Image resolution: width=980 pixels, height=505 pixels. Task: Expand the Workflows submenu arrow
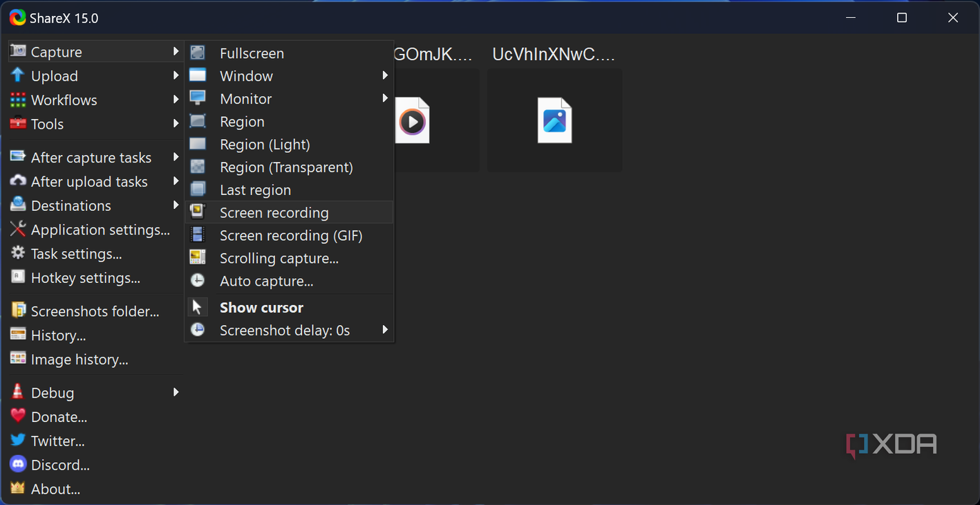176,100
